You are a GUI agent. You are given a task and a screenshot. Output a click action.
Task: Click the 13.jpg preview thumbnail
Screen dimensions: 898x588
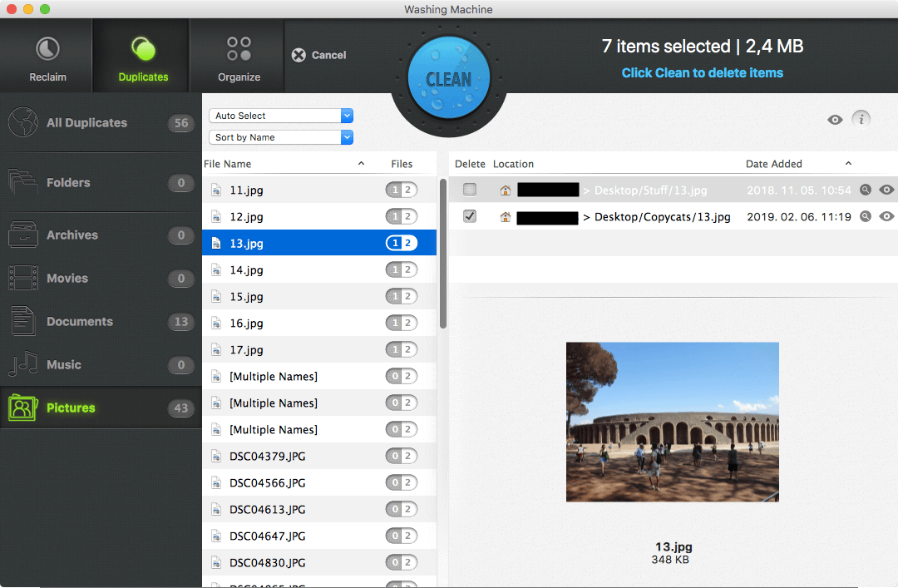pos(672,422)
